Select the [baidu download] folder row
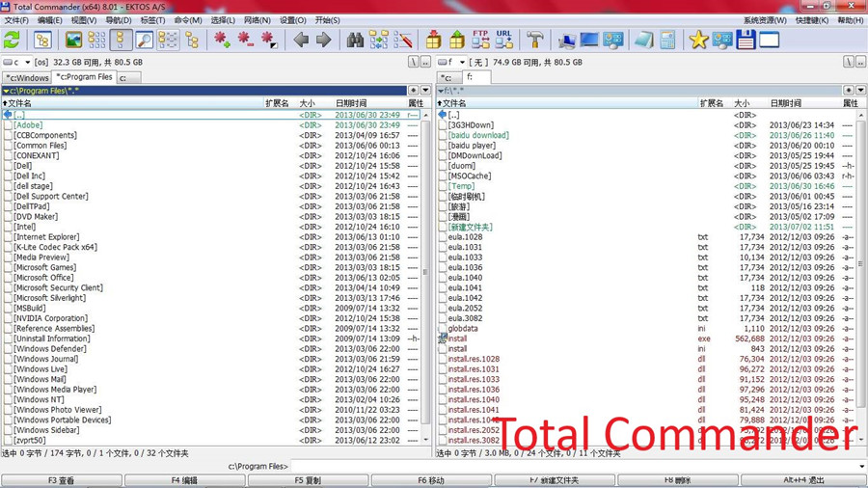Image resolution: width=868 pixels, height=488 pixels. coord(646,135)
